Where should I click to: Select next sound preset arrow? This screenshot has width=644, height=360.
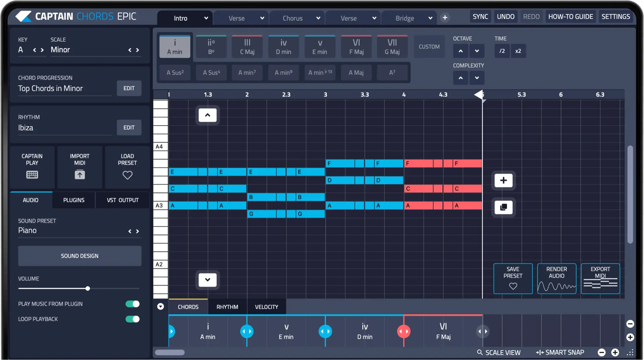(x=138, y=231)
